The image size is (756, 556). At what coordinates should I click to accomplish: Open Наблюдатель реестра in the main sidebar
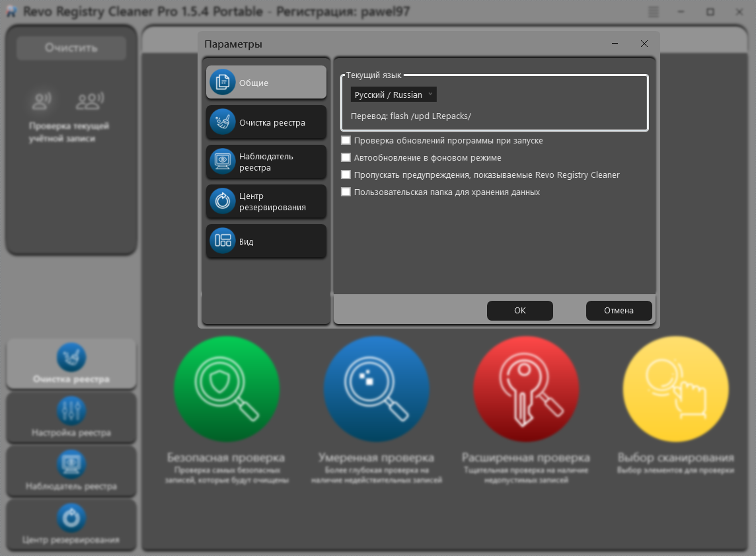pyautogui.click(x=71, y=471)
